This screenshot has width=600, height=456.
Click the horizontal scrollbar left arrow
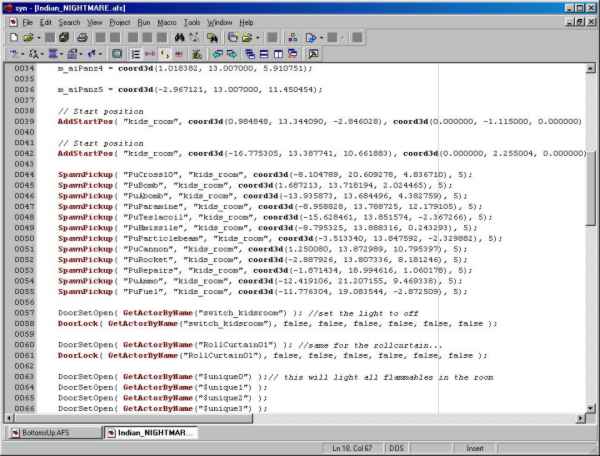click(x=10, y=418)
